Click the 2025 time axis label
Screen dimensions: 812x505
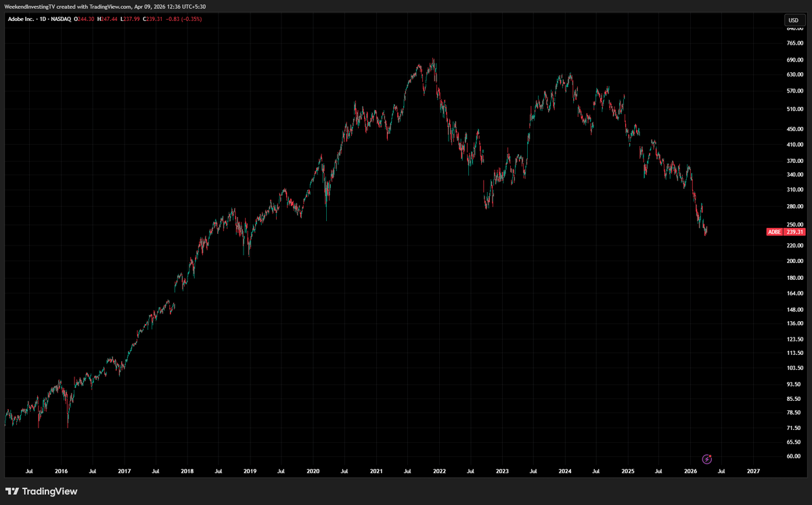click(x=628, y=471)
